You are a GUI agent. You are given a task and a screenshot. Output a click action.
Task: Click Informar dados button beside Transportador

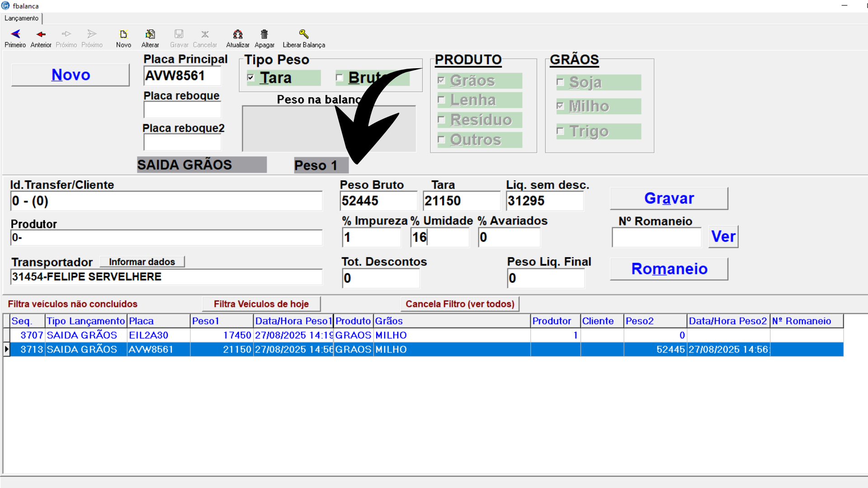(142, 262)
